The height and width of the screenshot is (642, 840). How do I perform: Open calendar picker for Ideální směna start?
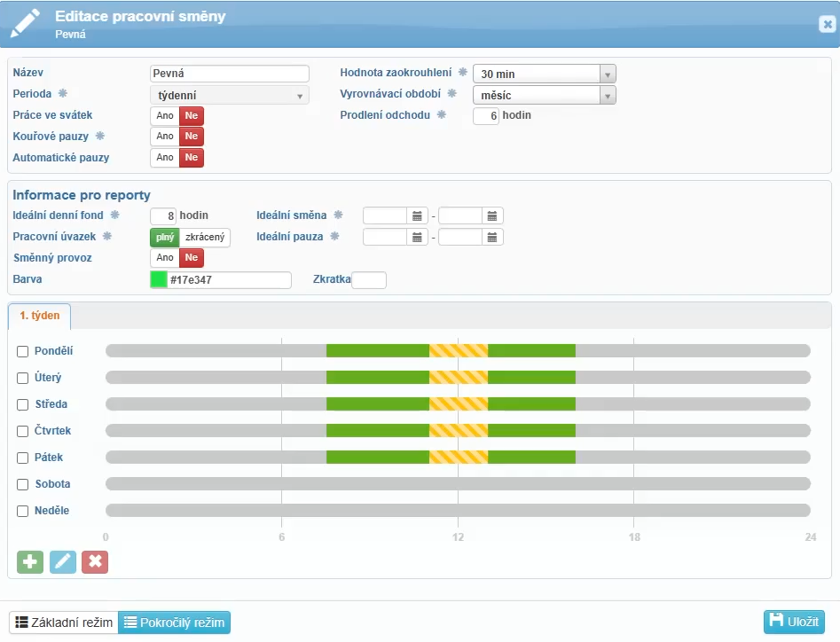coord(418,215)
